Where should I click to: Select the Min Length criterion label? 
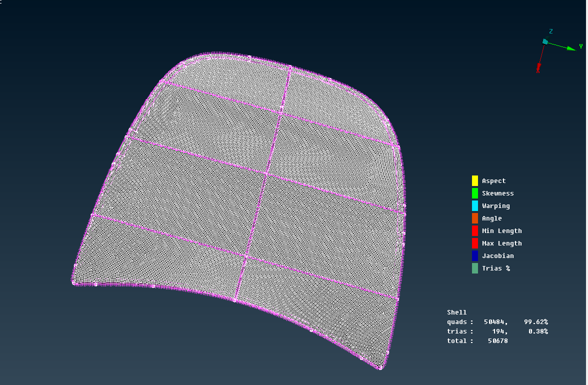point(501,231)
